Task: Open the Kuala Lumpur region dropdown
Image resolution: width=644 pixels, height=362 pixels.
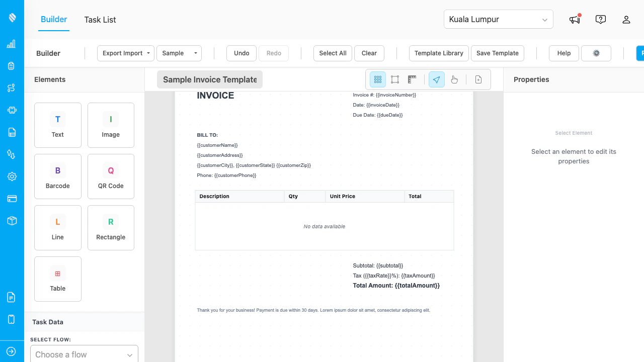Action: (x=498, y=19)
